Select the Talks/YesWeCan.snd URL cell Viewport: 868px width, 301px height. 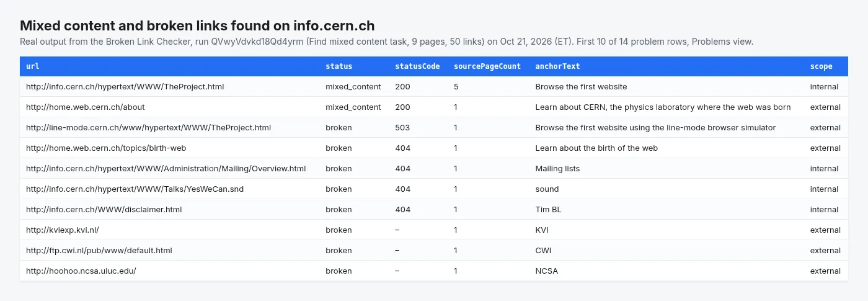tap(135, 189)
